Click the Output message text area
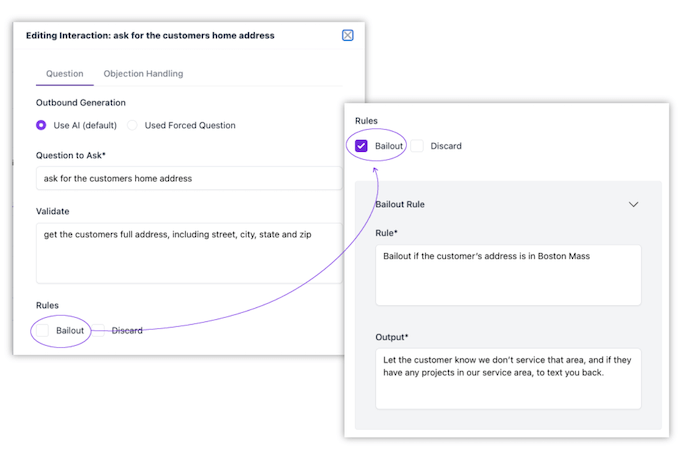680x453 pixels. coord(508,378)
